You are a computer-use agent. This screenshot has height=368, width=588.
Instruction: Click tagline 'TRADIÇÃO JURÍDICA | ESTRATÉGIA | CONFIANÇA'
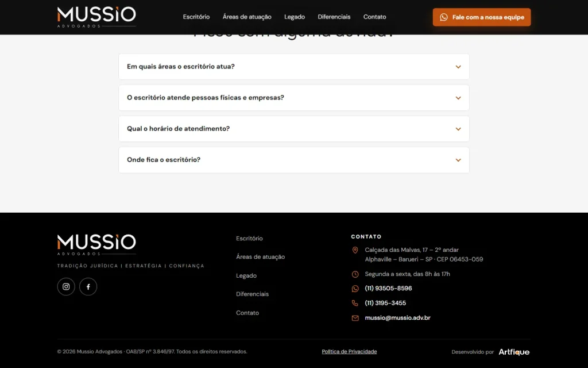130,266
